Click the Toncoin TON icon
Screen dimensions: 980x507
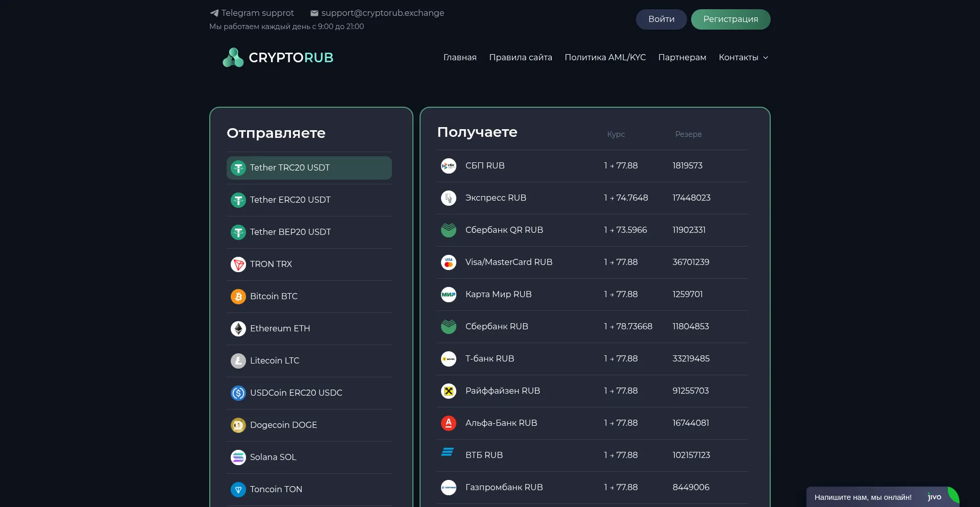pos(238,490)
